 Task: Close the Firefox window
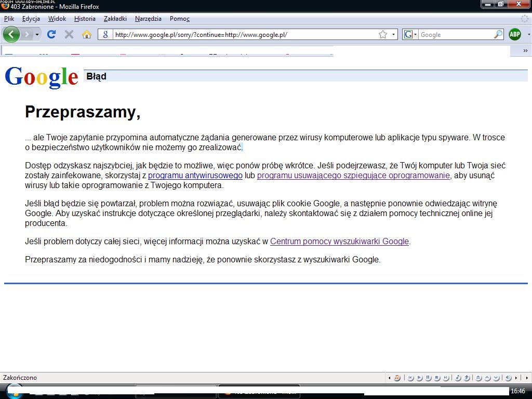[519, 4]
